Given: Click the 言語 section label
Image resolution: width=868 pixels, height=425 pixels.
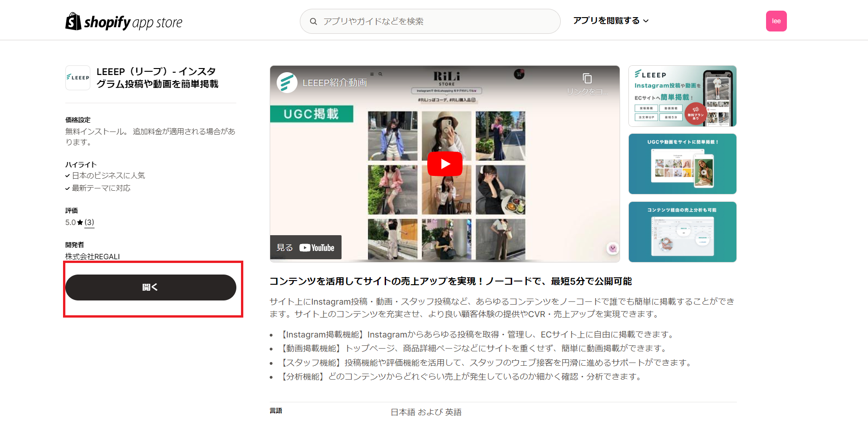Looking at the screenshot, I should point(276,411).
